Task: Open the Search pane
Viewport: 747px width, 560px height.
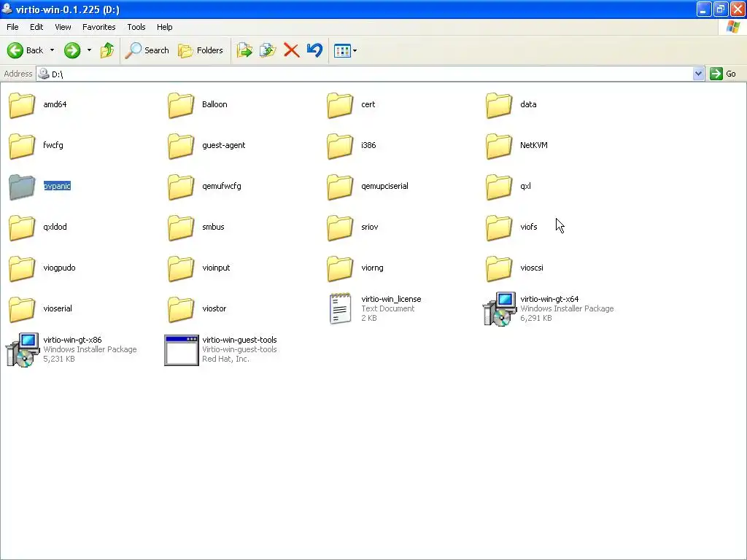Action: click(147, 50)
